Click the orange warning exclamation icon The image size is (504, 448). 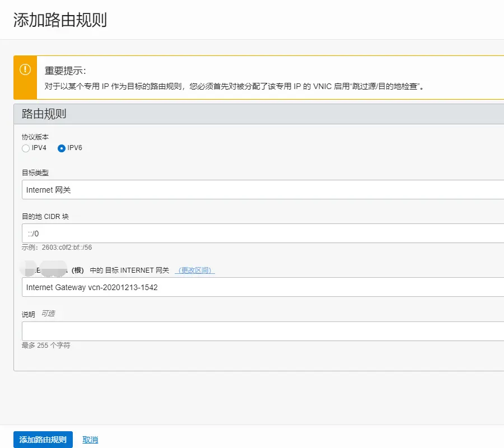(x=25, y=69)
